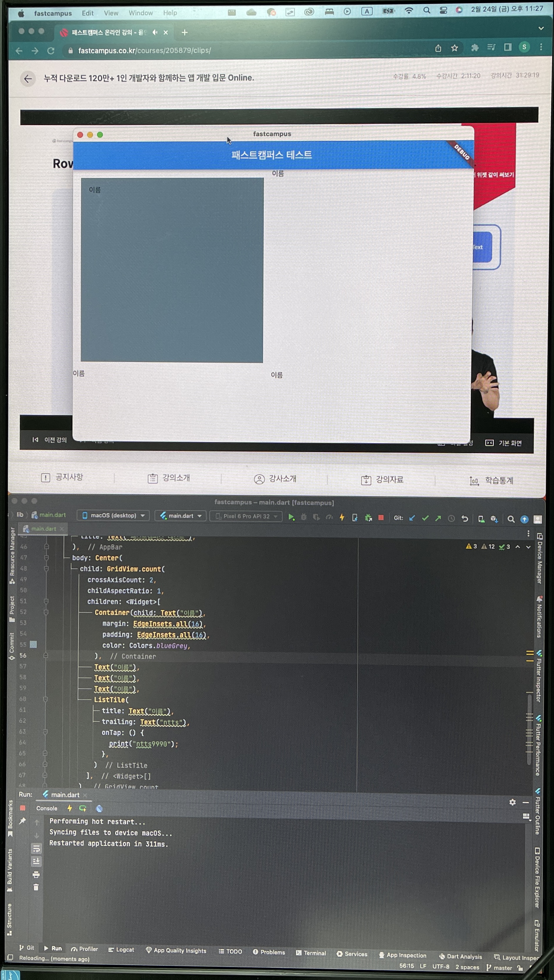Open Chrome tab search chevron
This screenshot has height=980, width=554.
[541, 28]
